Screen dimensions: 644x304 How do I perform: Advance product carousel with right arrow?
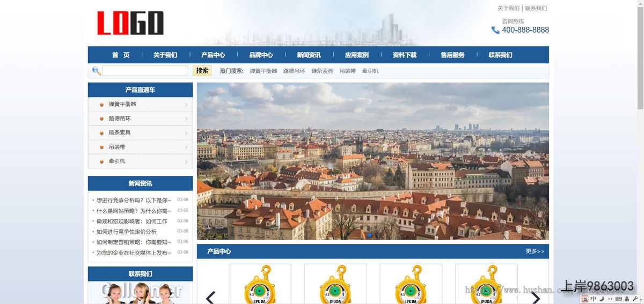tap(536, 298)
